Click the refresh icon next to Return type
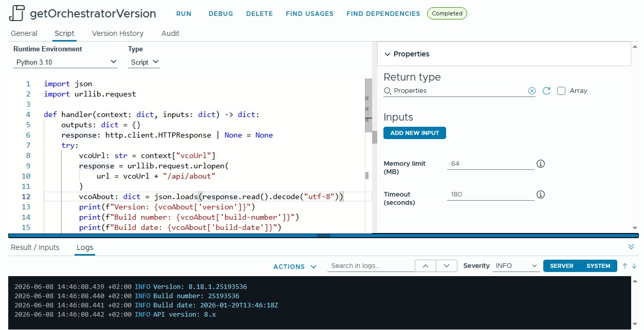The width and height of the screenshot is (644, 330). 546,91
